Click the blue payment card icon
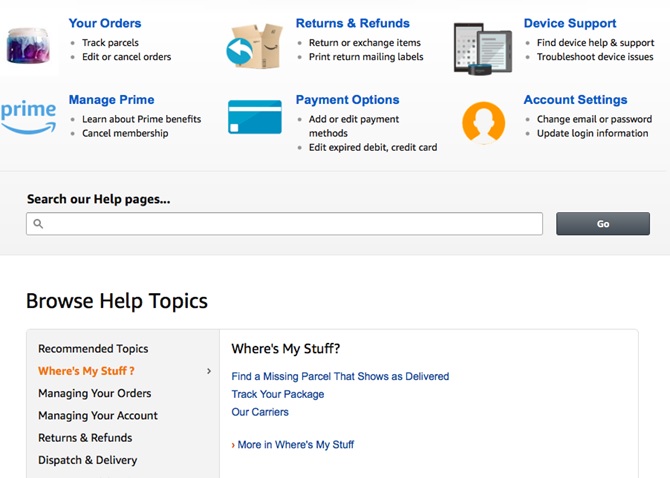The width and height of the screenshot is (670, 478). tap(255, 117)
